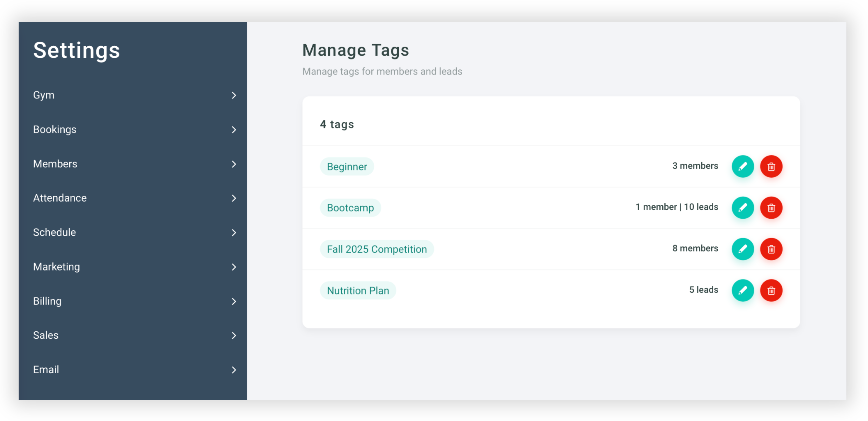
Task: Edit the Bootcamp tag
Action: click(x=742, y=208)
